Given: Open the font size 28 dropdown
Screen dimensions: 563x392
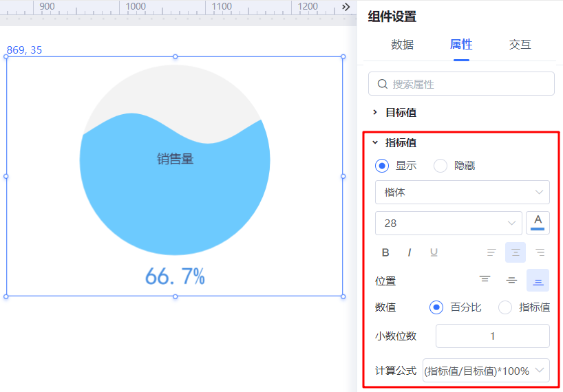Looking at the screenshot, I should point(449,223).
